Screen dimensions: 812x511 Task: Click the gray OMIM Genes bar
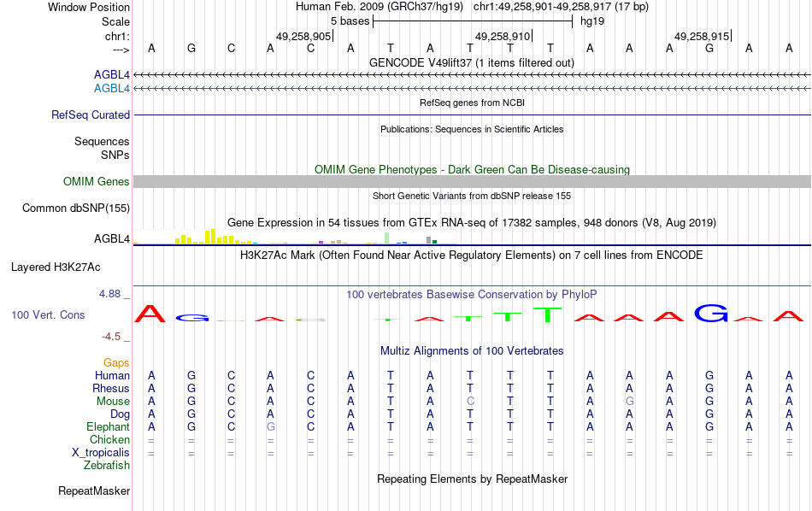click(473, 182)
